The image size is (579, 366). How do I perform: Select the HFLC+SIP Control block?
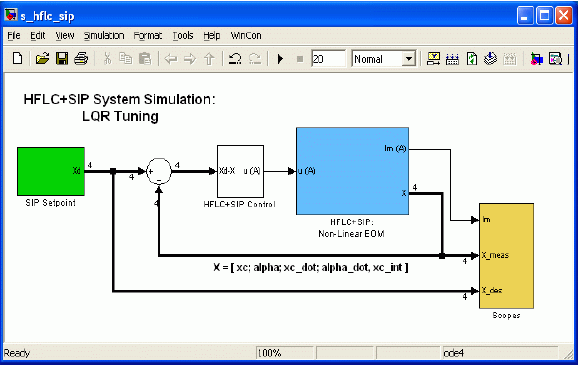tap(240, 171)
